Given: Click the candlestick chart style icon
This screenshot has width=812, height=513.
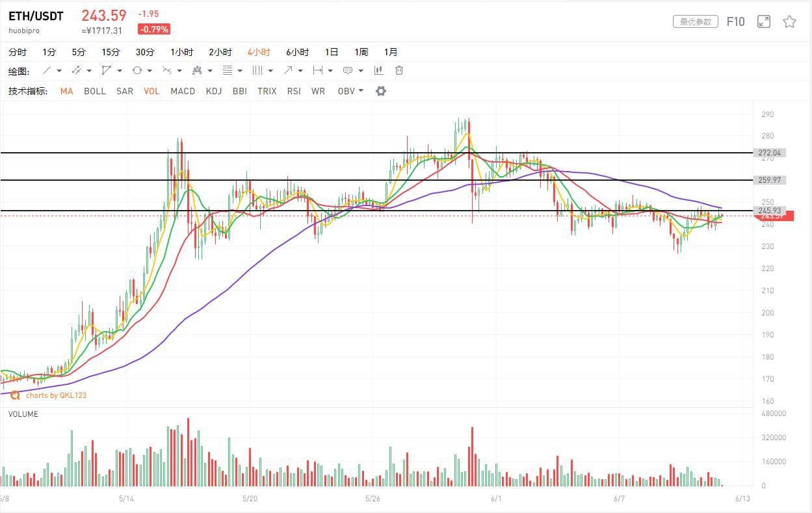Looking at the screenshot, I should pyautogui.click(x=378, y=70).
